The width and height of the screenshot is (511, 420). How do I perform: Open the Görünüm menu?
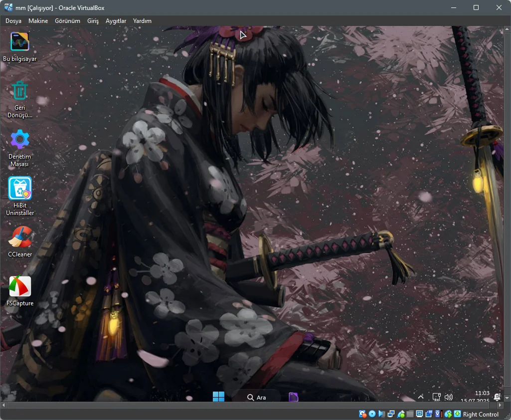pos(67,21)
